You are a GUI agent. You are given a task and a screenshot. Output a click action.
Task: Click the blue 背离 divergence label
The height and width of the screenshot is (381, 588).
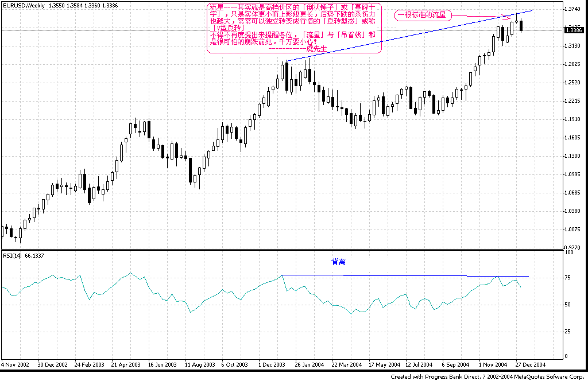coord(339,262)
